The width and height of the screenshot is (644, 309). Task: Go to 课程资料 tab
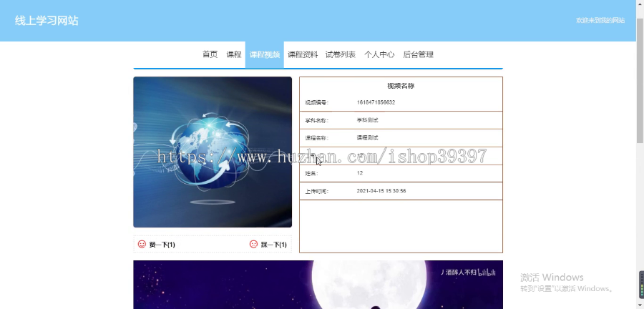pos(303,54)
